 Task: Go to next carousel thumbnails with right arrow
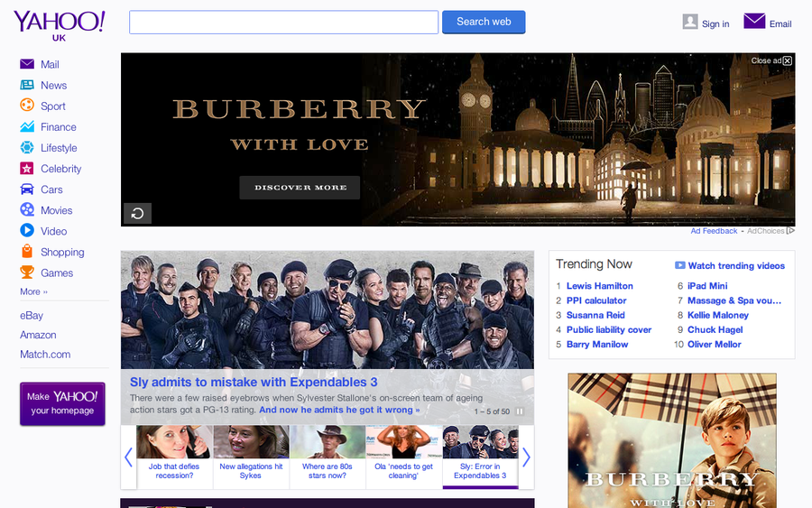click(x=526, y=457)
